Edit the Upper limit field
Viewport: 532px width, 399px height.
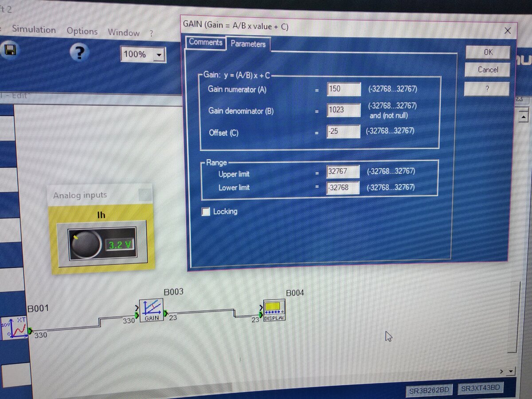344,172
